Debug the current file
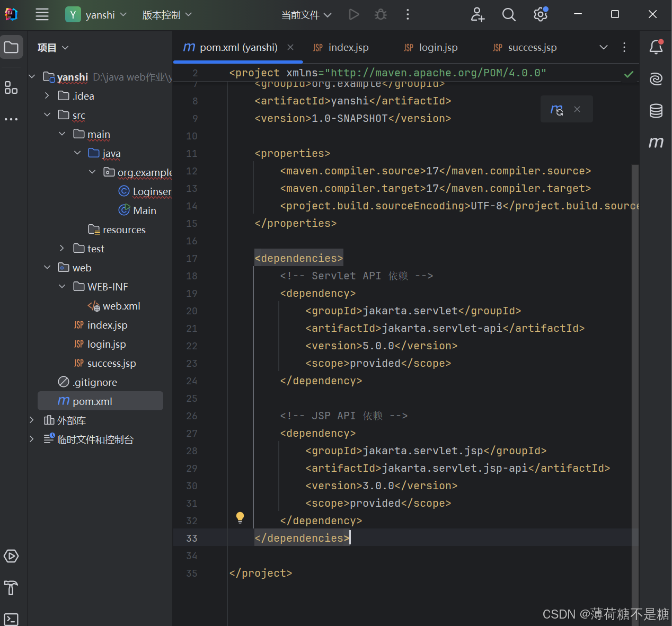 pos(381,15)
